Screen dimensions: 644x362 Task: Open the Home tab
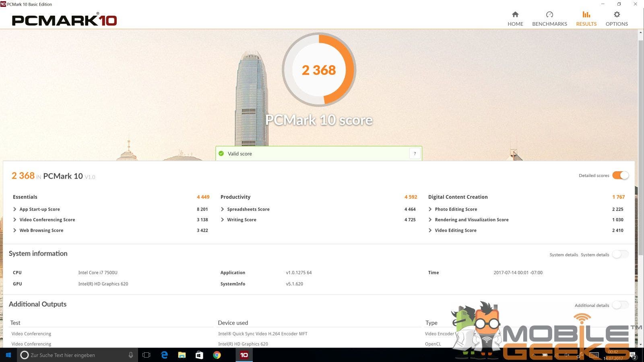(x=515, y=19)
